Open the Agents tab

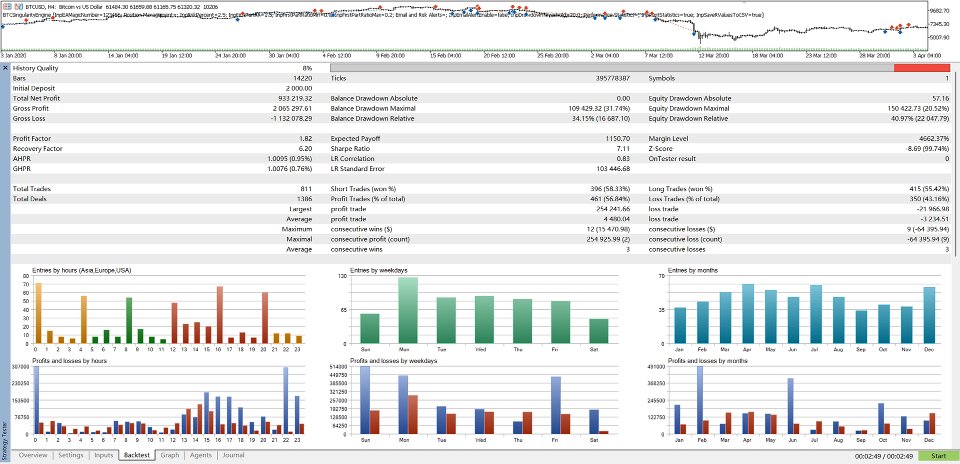click(201, 455)
